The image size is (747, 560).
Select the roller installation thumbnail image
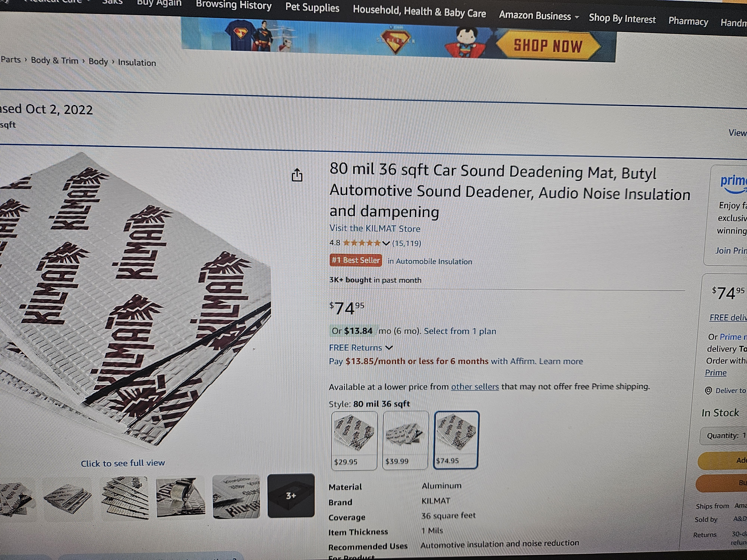[180, 497]
